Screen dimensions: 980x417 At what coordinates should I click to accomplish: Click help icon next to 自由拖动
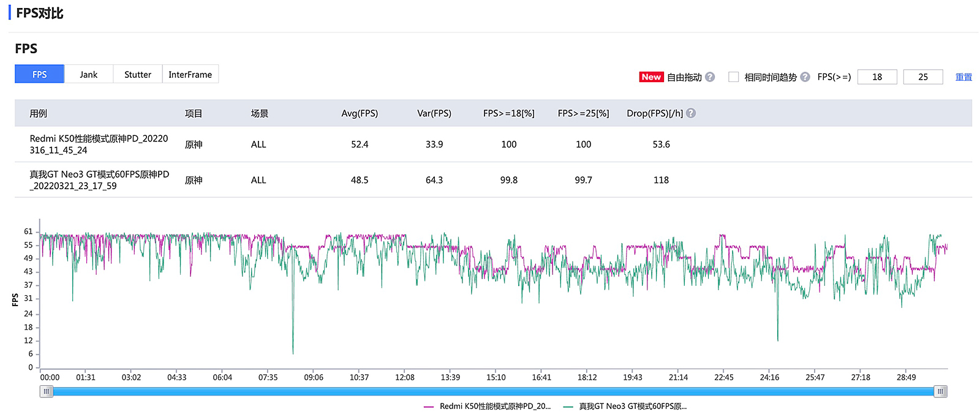pos(710,77)
